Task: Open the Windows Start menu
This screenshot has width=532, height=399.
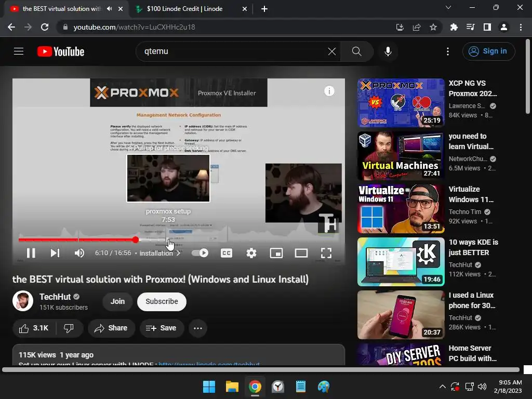Action: (x=209, y=387)
